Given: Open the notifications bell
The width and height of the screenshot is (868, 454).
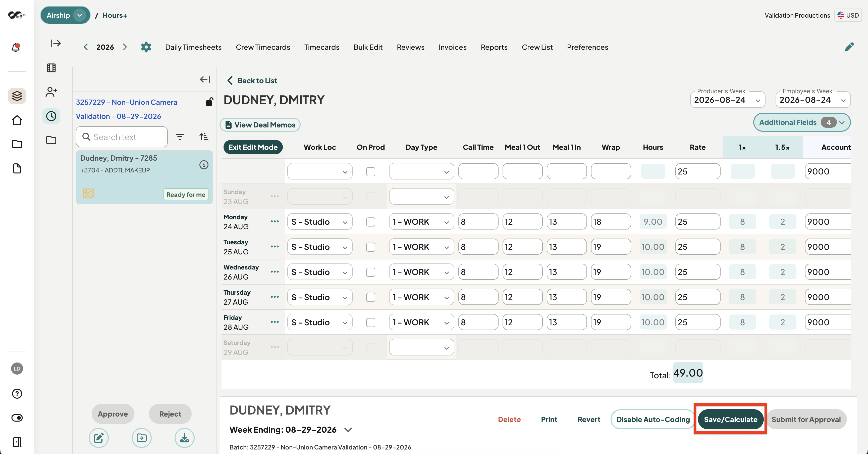Looking at the screenshot, I should click(16, 47).
